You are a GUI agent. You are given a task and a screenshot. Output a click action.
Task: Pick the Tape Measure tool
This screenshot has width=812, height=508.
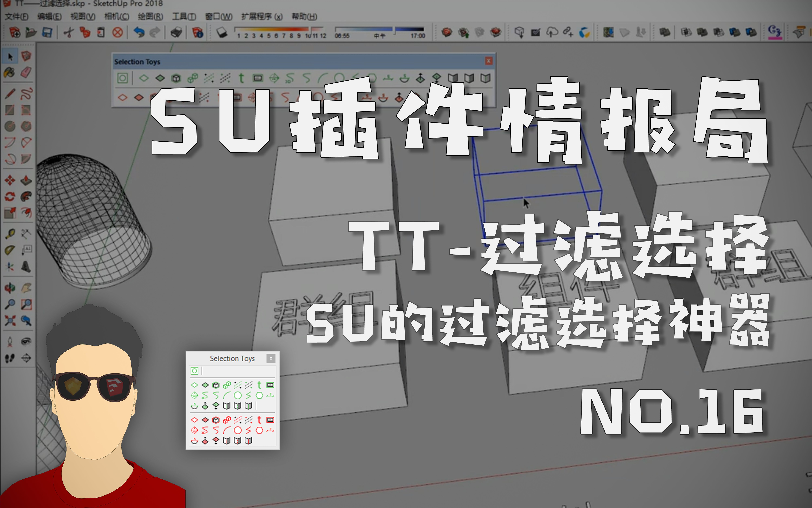(x=10, y=234)
